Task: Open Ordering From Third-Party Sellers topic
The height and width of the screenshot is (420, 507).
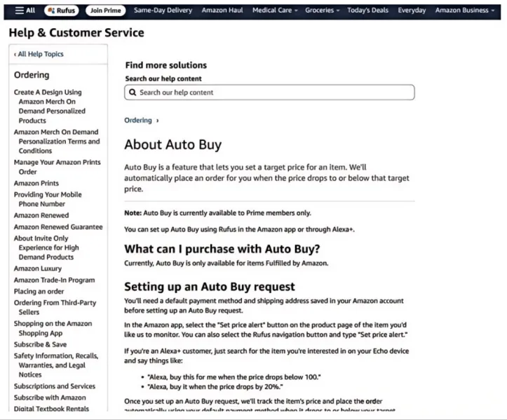Action: pos(55,308)
